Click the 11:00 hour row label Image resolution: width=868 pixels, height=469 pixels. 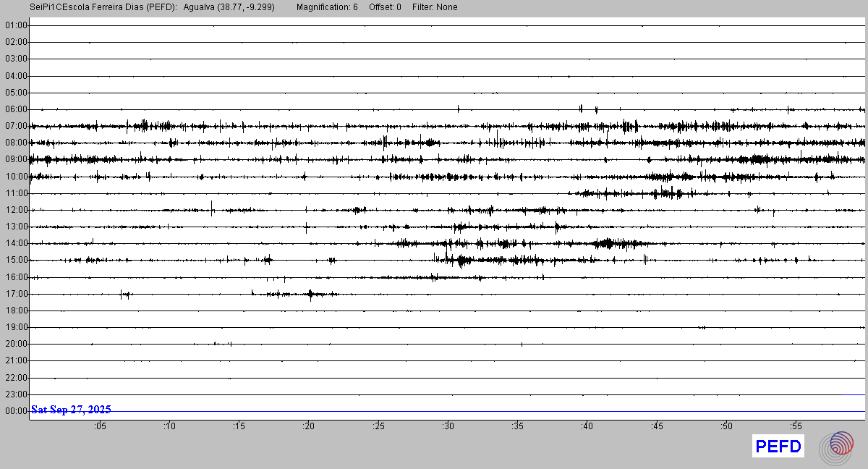16,193
